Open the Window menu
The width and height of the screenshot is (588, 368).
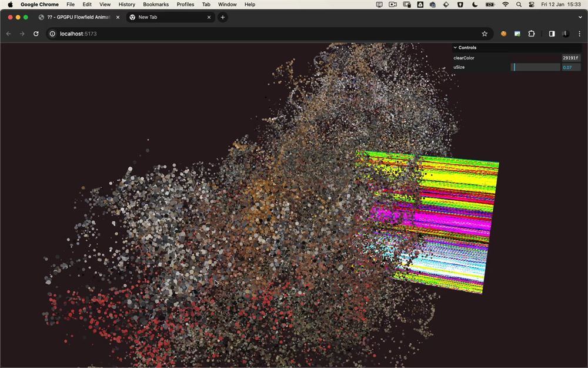tap(227, 5)
